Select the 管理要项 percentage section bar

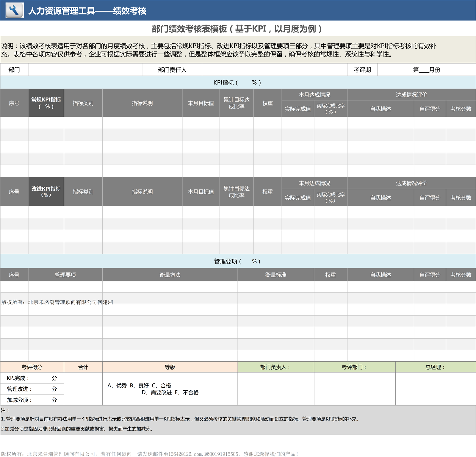[237, 261]
